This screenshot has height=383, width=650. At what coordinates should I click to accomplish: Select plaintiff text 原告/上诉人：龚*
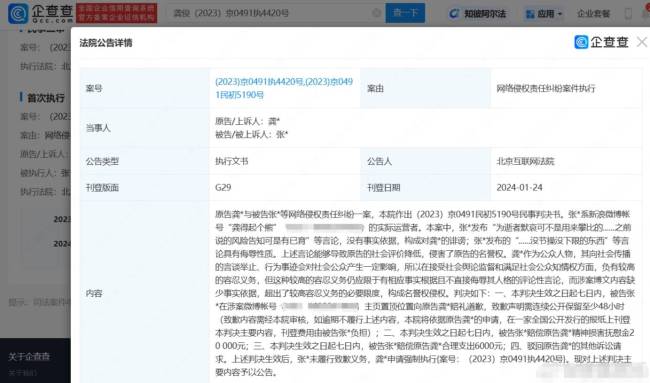click(247, 121)
